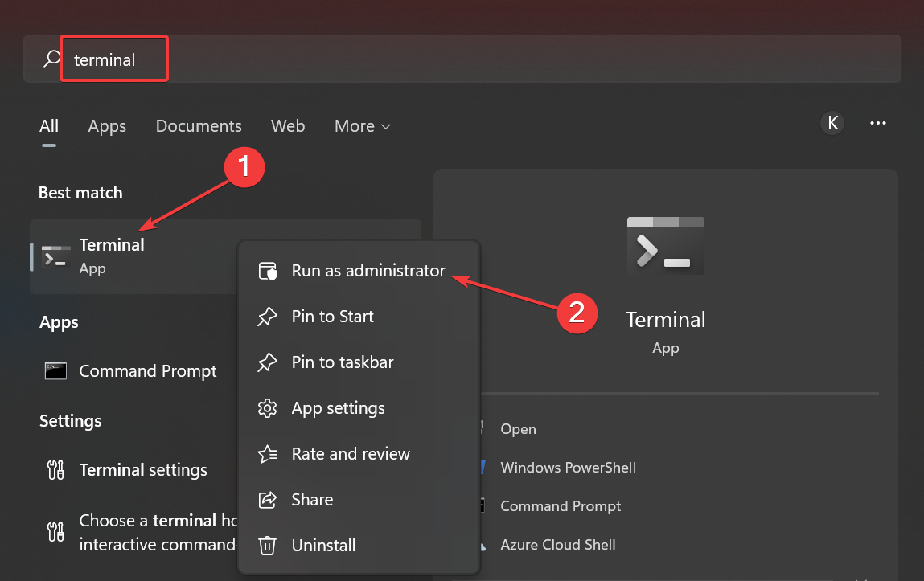Select the Web filter tab
The image size is (924, 581).
pos(288,126)
